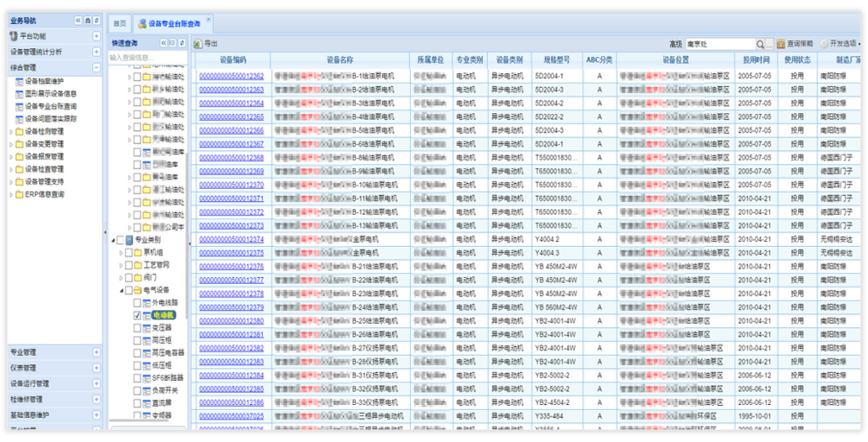
Task: Expand the 平台功能 section
Action: pyautogui.click(x=96, y=36)
